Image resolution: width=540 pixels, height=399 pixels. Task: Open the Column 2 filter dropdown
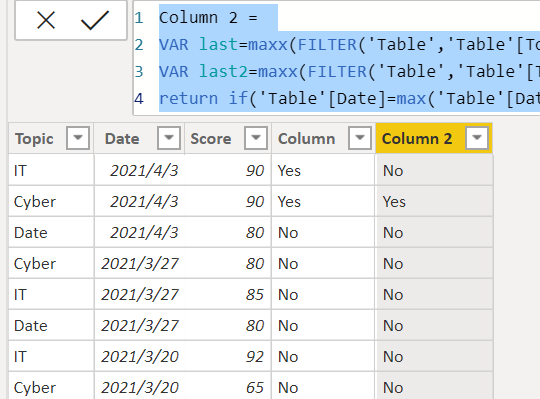click(x=477, y=138)
